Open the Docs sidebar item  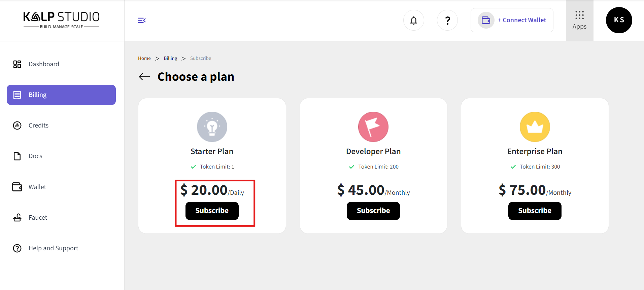(x=35, y=156)
